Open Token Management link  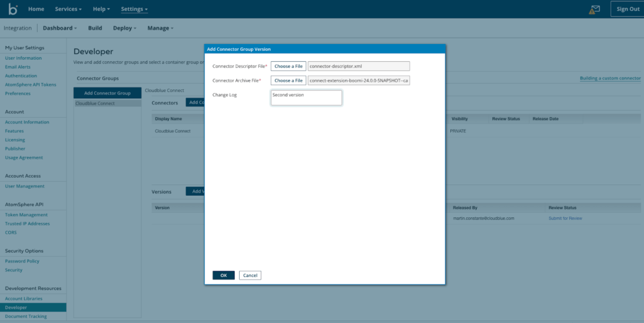[x=26, y=215]
